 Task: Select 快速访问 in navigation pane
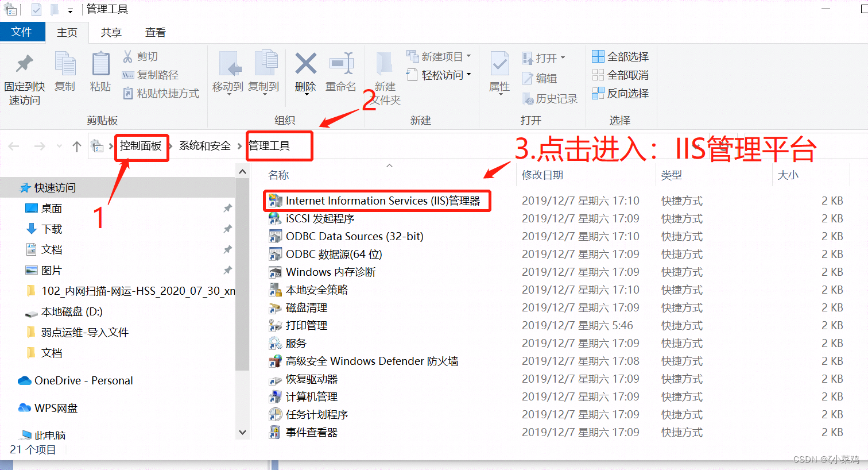tap(117, 187)
